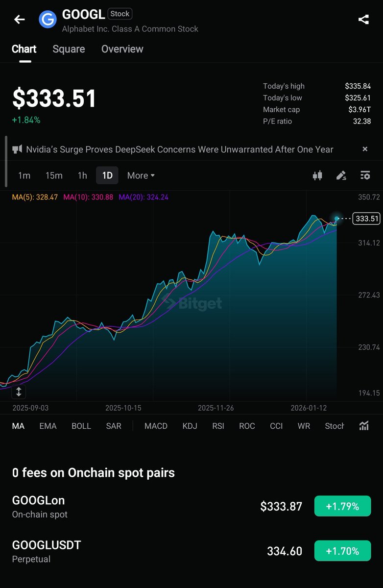Screen dimensions: 383x588
Task: Tap the +1.84% price change
Action: [26, 120]
